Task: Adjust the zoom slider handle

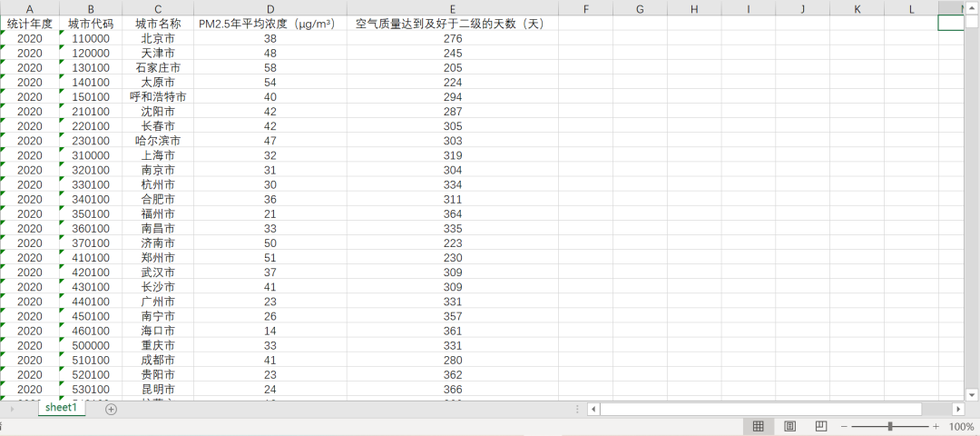Action: [x=890, y=427]
